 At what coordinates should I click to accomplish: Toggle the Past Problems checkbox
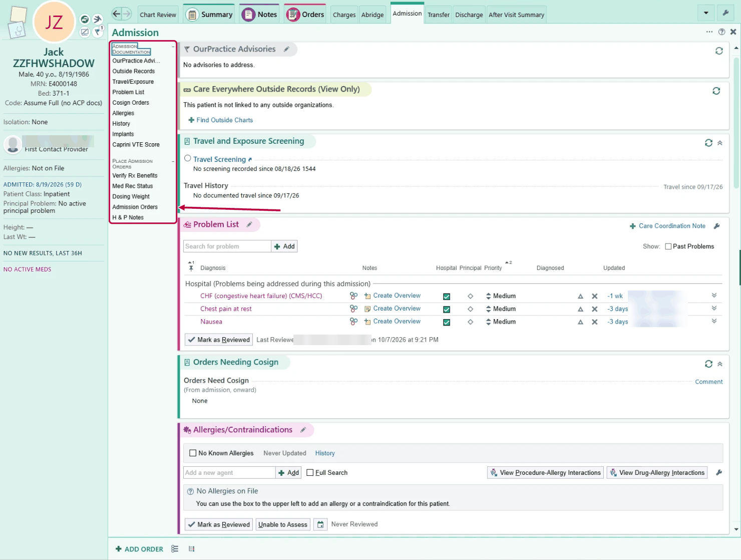pyautogui.click(x=668, y=246)
